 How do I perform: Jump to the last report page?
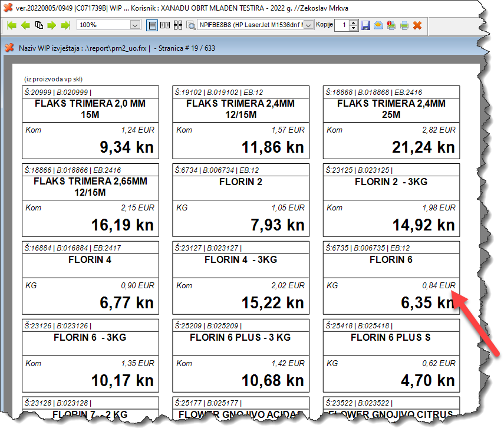[65, 25]
